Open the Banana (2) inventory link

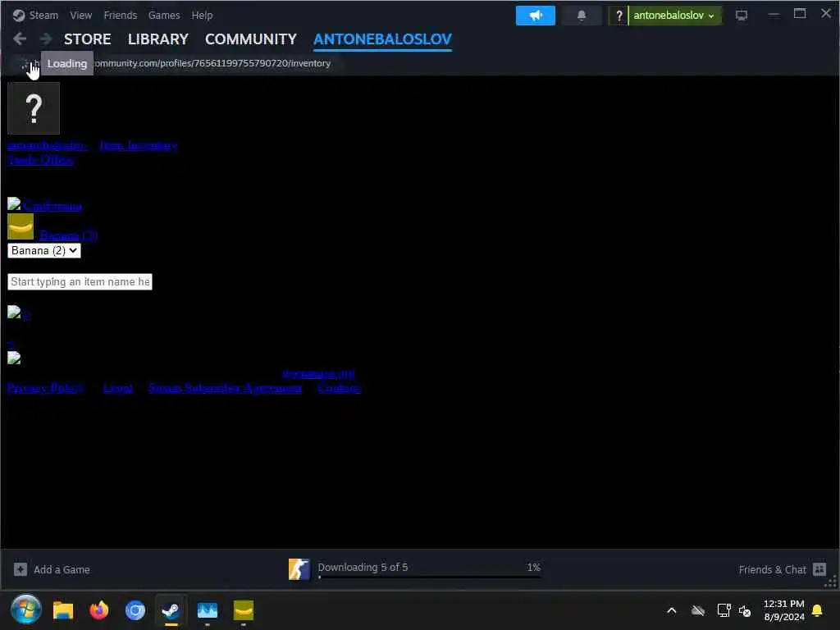[69, 235]
